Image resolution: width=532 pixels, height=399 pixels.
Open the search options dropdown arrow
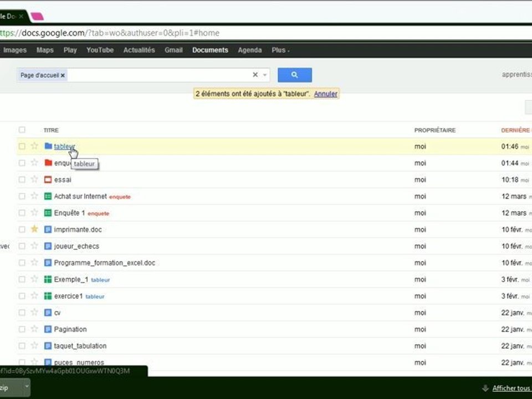coord(265,75)
